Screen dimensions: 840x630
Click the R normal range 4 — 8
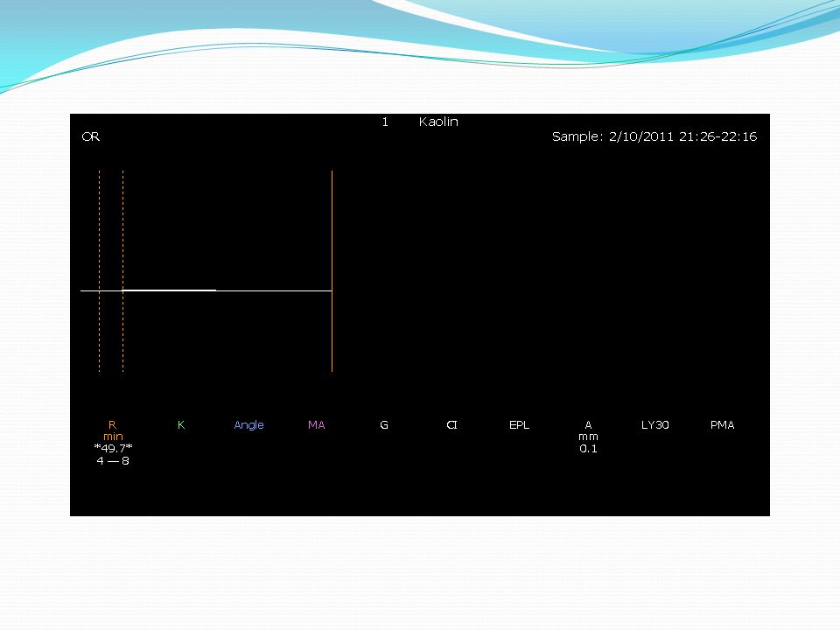pos(113,461)
